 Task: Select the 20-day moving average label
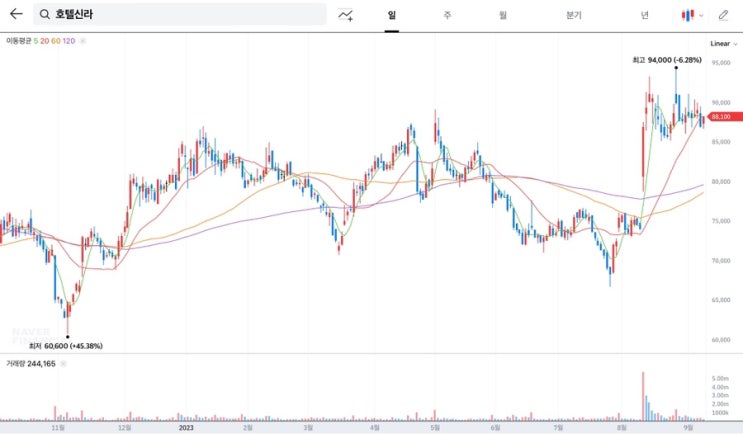pos(44,41)
